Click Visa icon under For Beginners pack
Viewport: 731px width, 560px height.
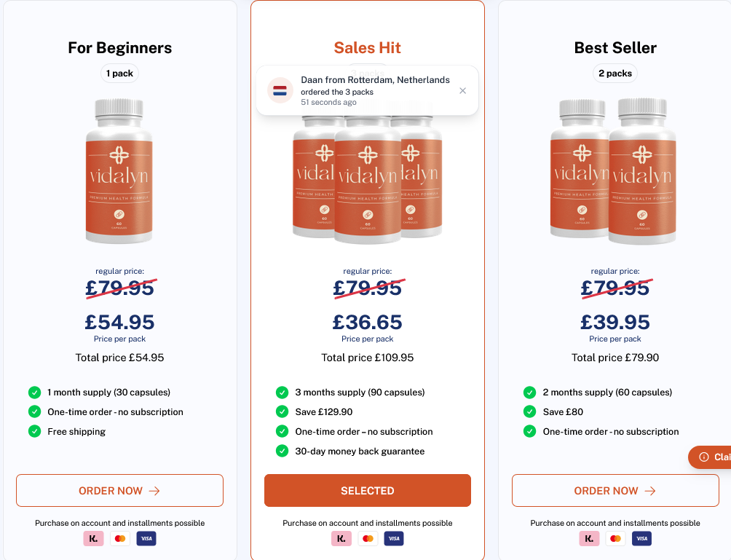tap(146, 539)
